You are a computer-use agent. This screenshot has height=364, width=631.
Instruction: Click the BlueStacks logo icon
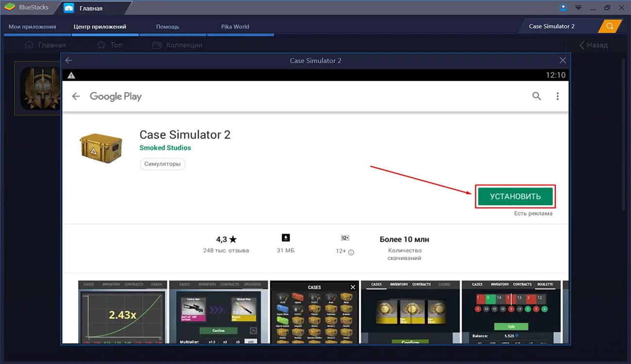(10, 7)
